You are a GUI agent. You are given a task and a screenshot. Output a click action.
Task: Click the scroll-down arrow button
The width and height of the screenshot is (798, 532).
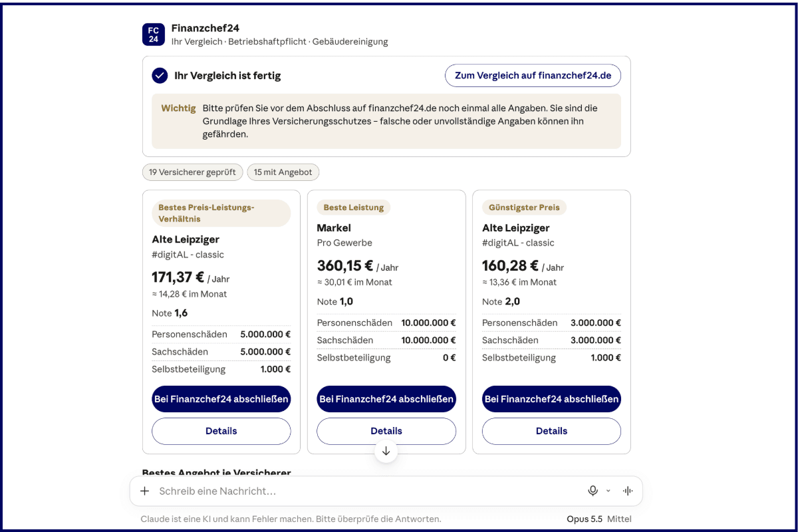pyautogui.click(x=386, y=452)
